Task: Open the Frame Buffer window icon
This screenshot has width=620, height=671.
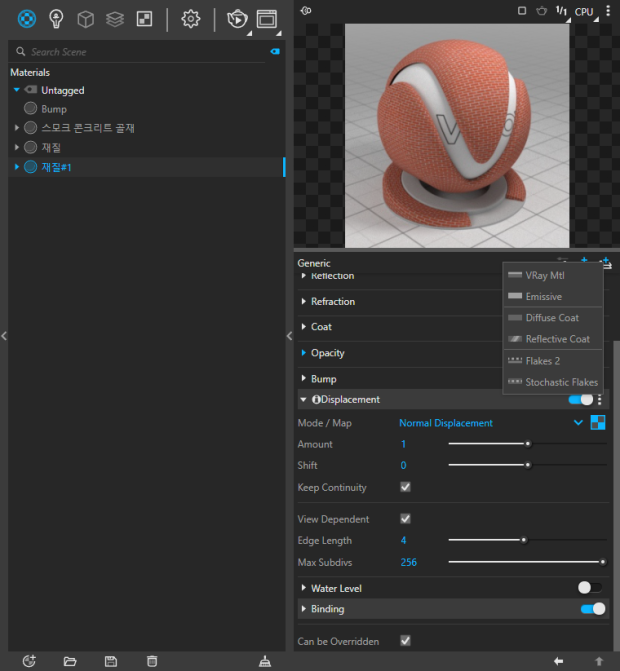Action: [x=266, y=18]
